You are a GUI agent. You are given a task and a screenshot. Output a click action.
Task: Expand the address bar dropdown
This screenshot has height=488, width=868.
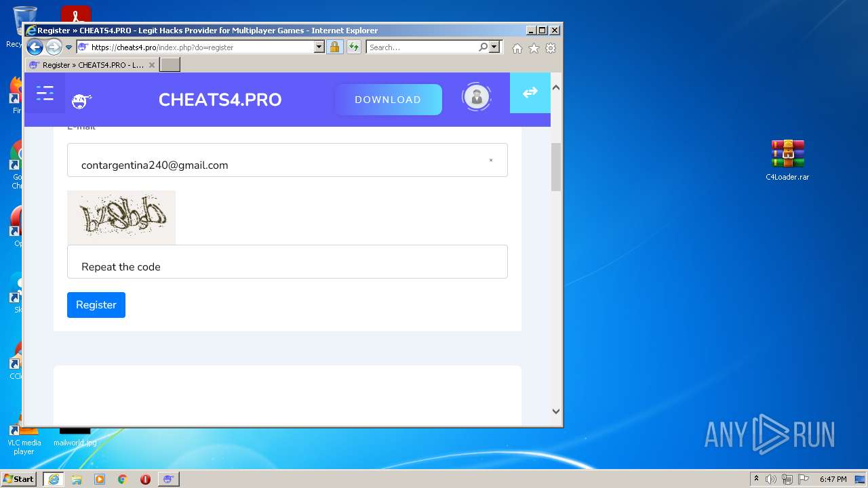click(x=319, y=47)
